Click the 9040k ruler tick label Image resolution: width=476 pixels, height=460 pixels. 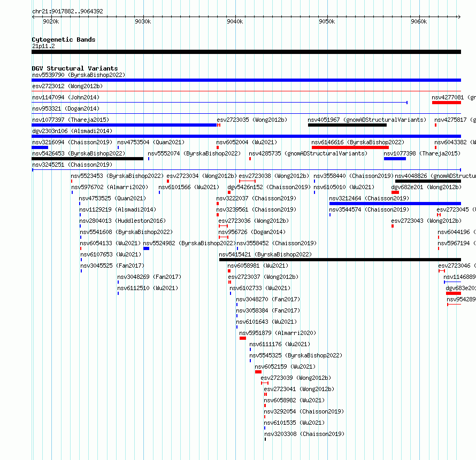(x=235, y=21)
